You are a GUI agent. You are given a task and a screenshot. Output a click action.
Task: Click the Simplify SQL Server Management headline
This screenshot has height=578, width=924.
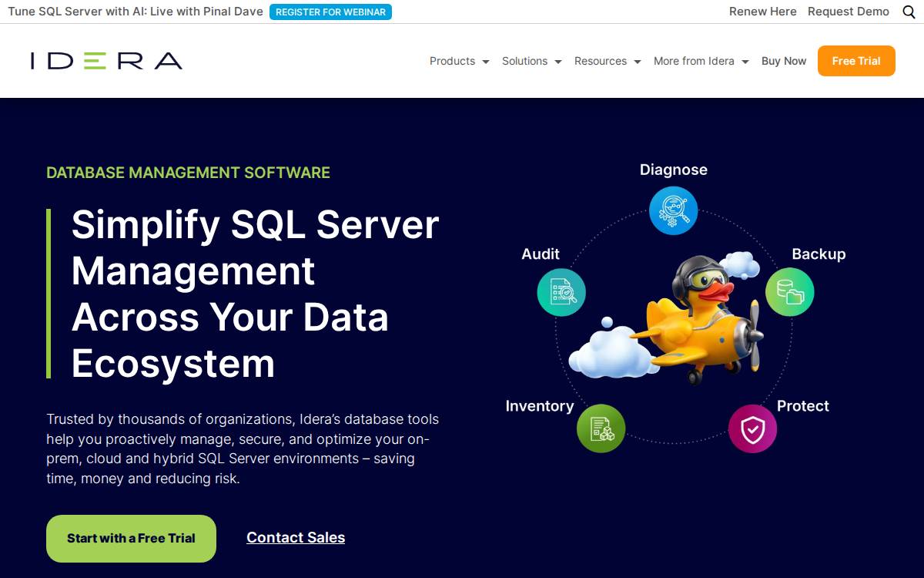[255, 294]
